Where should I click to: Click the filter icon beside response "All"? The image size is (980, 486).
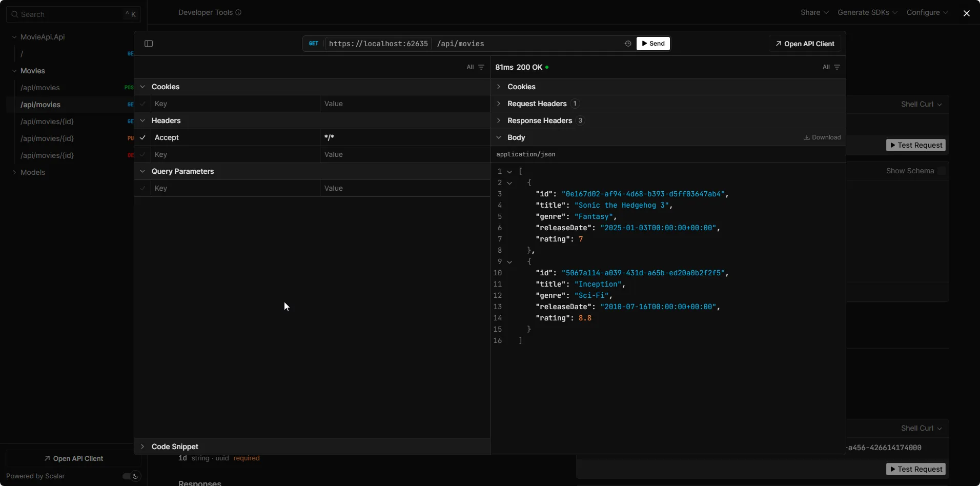point(838,67)
